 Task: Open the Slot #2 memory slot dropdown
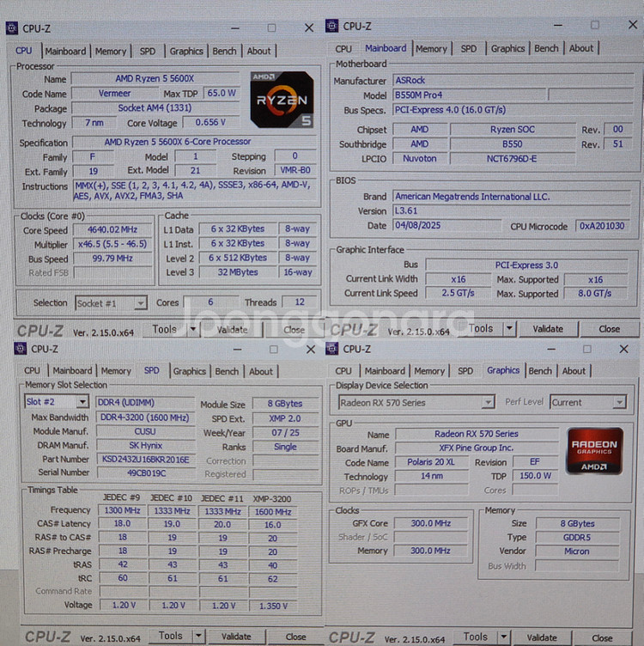pos(57,402)
